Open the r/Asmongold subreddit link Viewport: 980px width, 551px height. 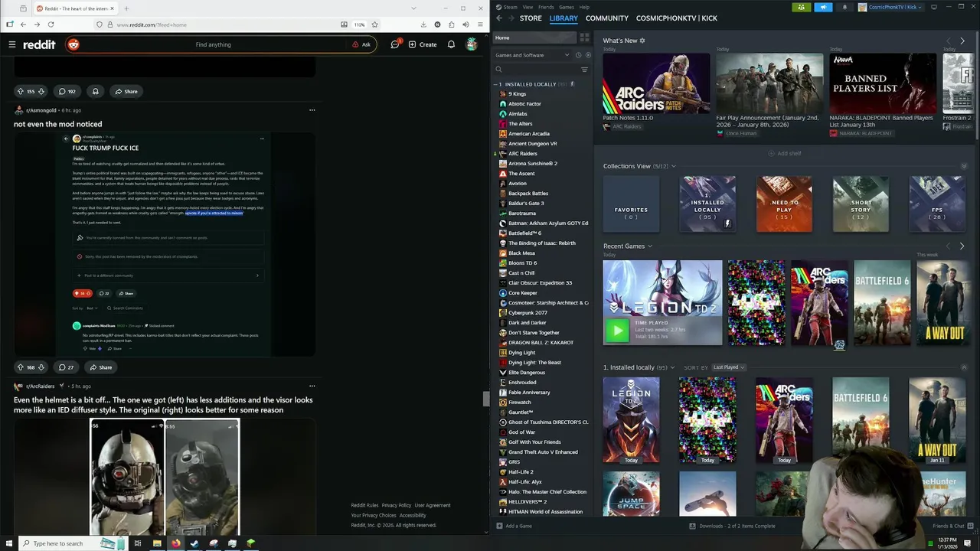click(41, 110)
